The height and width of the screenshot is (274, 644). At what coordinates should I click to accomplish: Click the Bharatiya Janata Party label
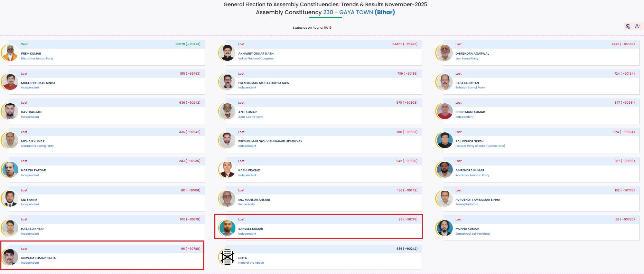tap(37, 58)
